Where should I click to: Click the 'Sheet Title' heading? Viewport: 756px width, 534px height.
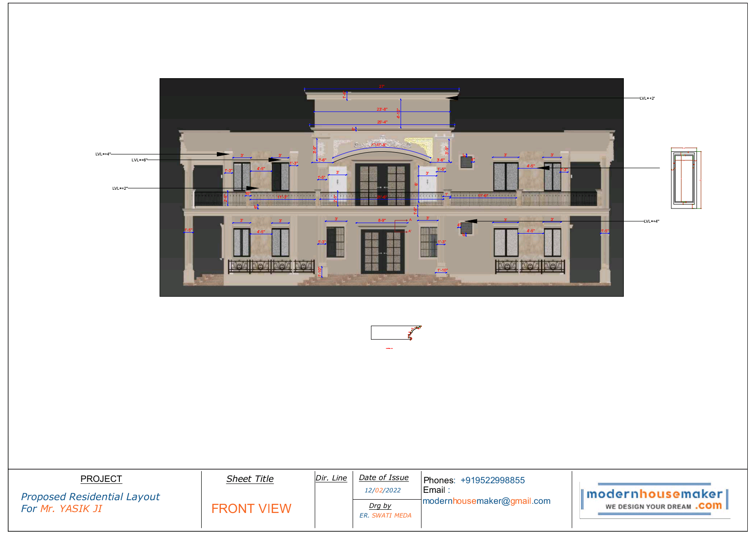250,479
